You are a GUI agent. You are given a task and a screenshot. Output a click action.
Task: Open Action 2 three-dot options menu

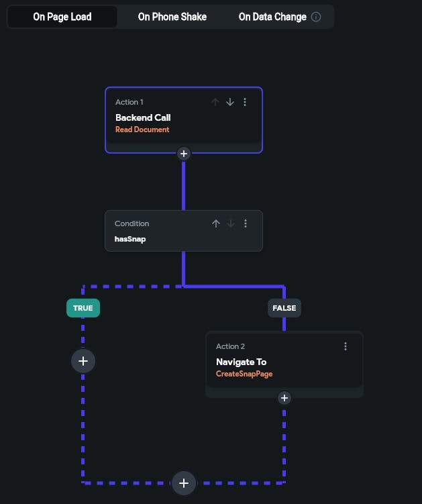[x=346, y=346]
